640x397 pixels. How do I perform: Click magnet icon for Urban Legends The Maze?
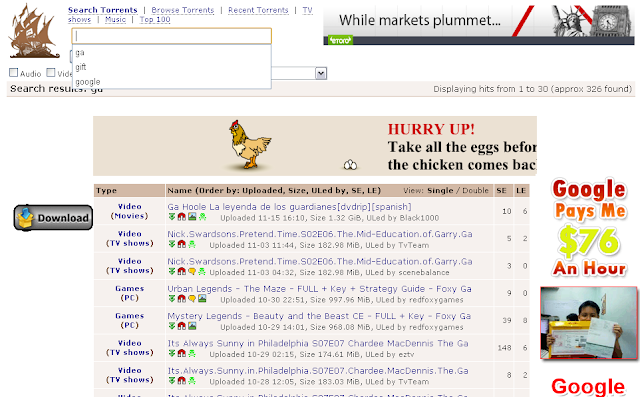[x=182, y=299]
